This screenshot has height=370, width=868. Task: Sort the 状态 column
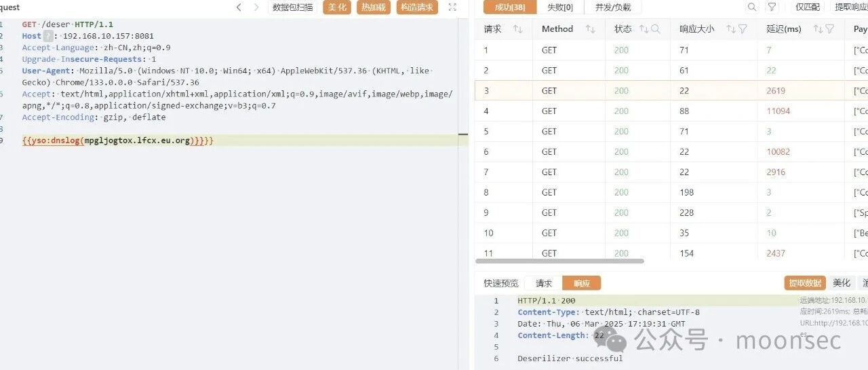pos(644,29)
